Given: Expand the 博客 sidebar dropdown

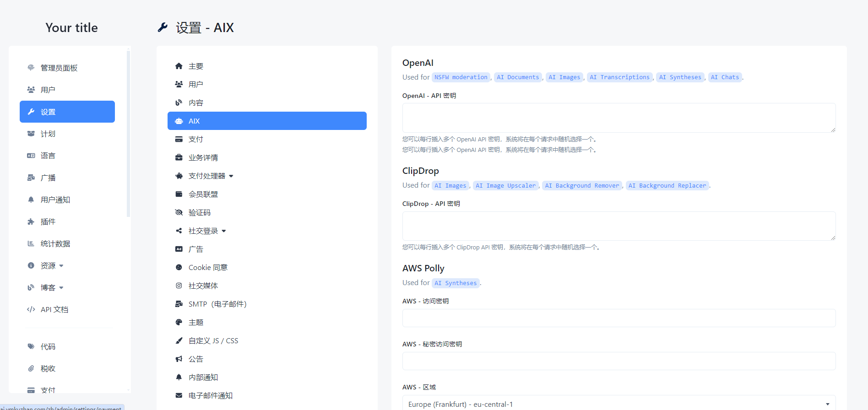Looking at the screenshot, I should coord(61,288).
